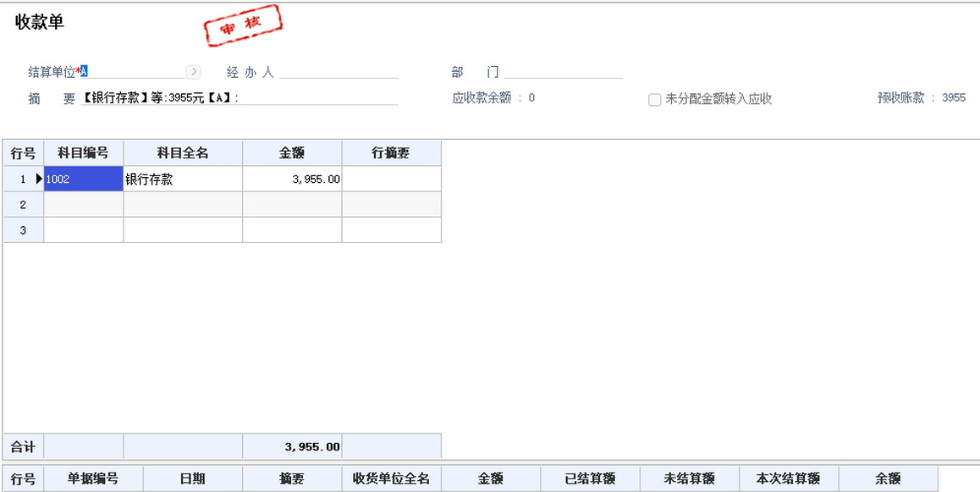Click the 银行存款 account name cell
The height and width of the screenshot is (492, 980).
(183, 179)
